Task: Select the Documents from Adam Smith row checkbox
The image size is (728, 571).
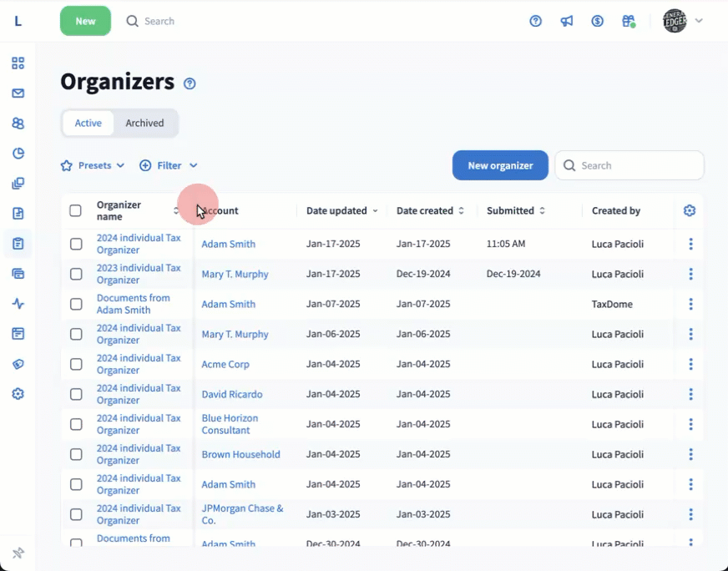Action: (76, 304)
